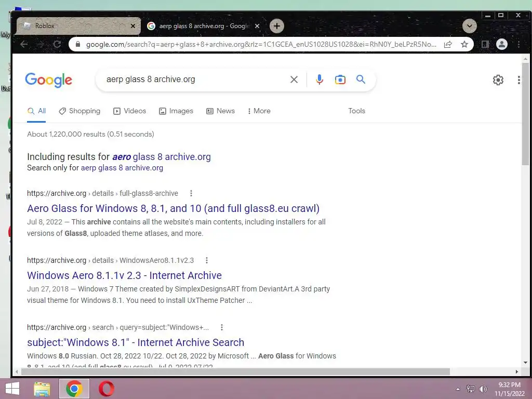The width and height of the screenshot is (532, 399).
Task: Click the Chrome back arrow
Action: tap(24, 44)
